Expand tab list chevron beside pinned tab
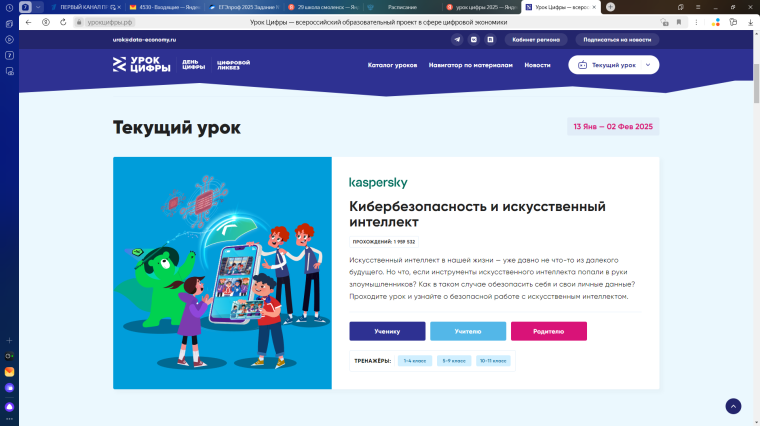This screenshot has height=426, width=760. pyautogui.click(x=38, y=7)
